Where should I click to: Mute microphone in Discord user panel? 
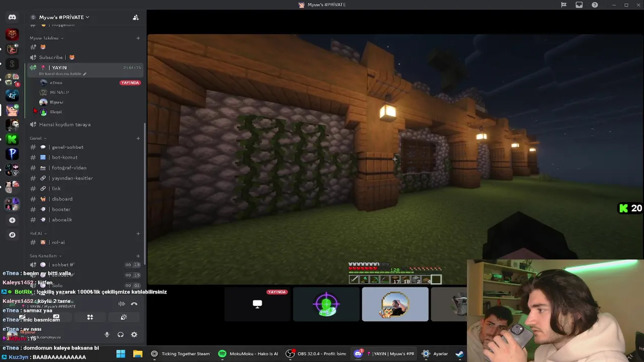click(x=107, y=334)
